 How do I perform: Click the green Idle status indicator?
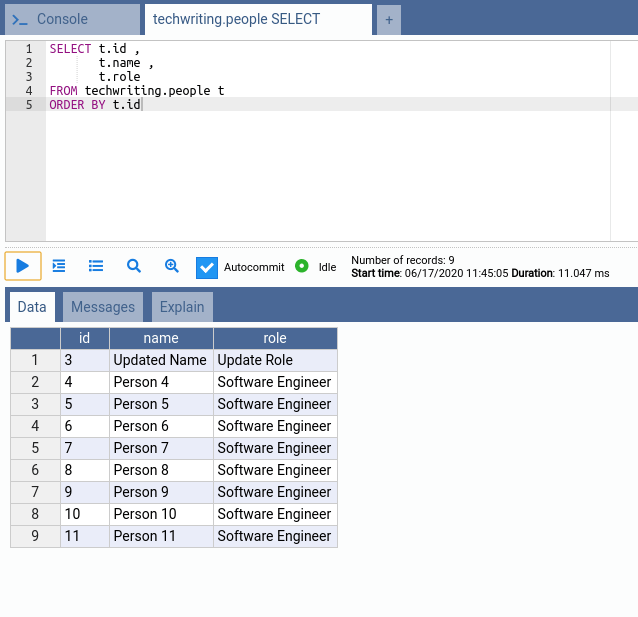302,267
